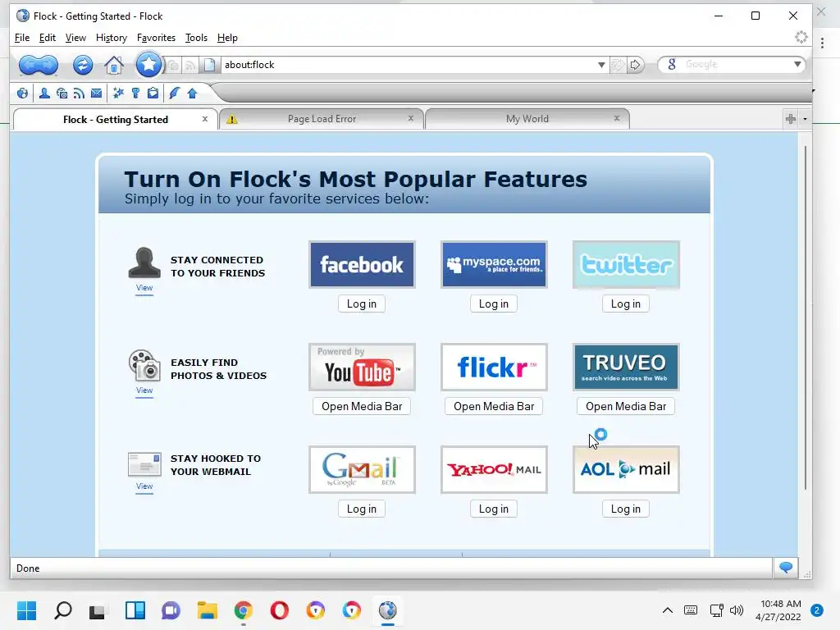Click View link under Stay Connected
840x630 pixels.
[x=144, y=288]
